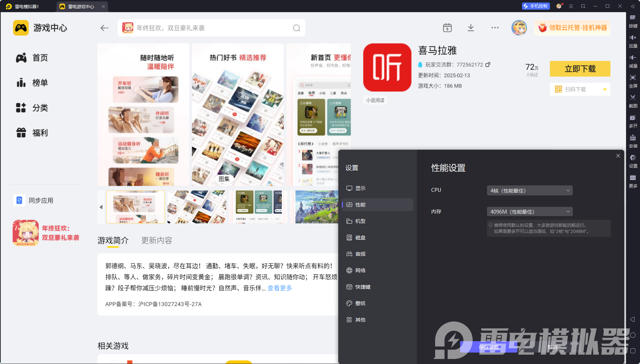
Task: Select the landscape screenshot thumbnail
Action: point(315,207)
